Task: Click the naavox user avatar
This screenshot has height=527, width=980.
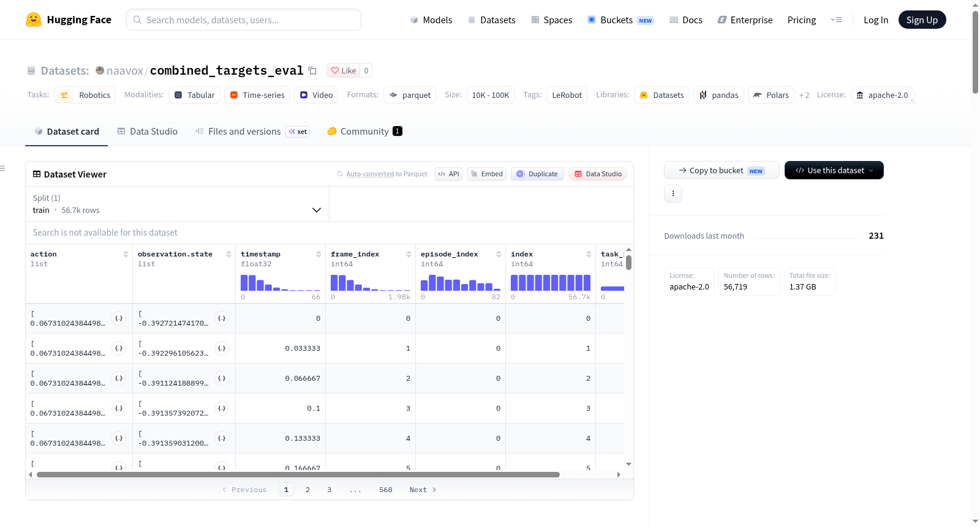Action: (x=100, y=70)
